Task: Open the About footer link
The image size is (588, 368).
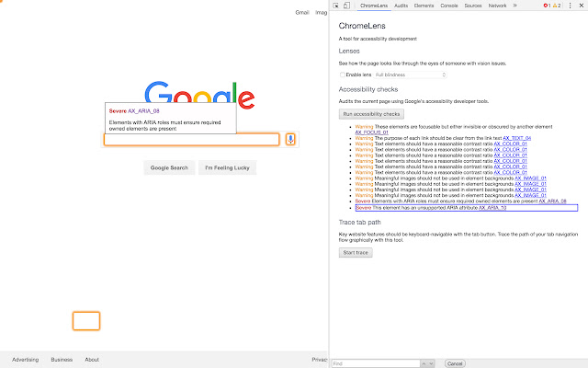Action: (x=92, y=360)
